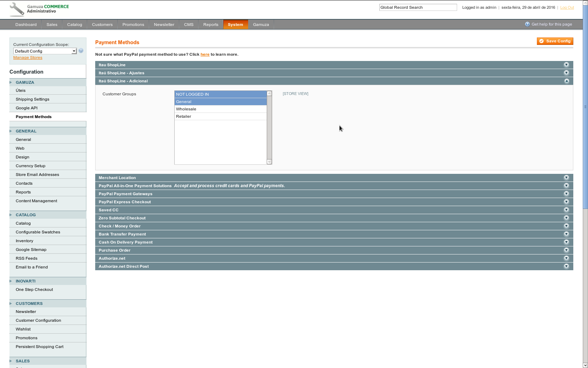
Task: Open Persistent Shopping Cart in sidebar
Action: [40, 347]
